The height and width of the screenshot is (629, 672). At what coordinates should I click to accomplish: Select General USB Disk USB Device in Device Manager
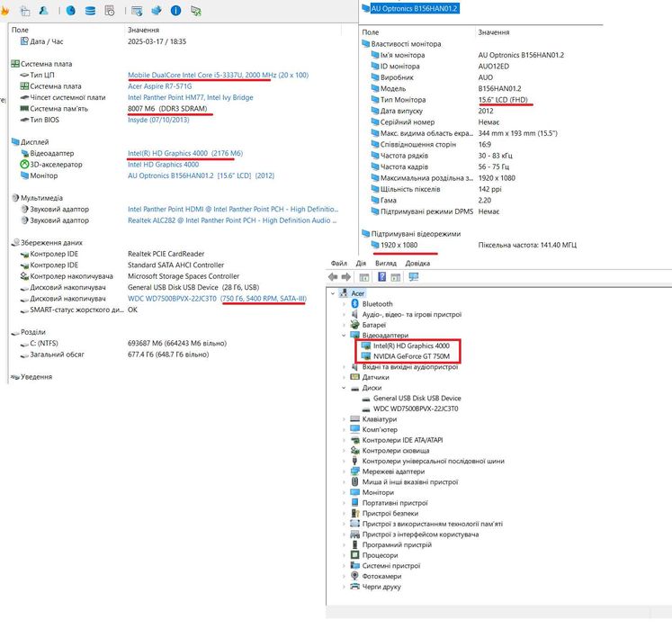point(417,399)
